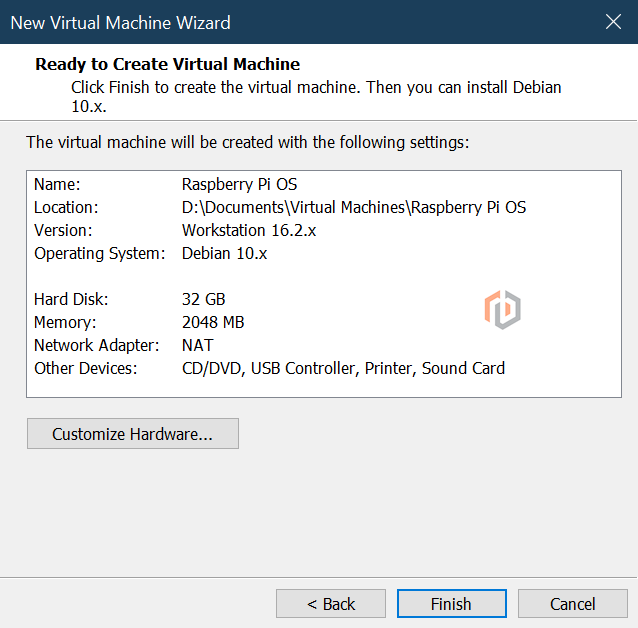Click the Location: label
The height and width of the screenshot is (628, 638).
pyautogui.click(x=66, y=208)
